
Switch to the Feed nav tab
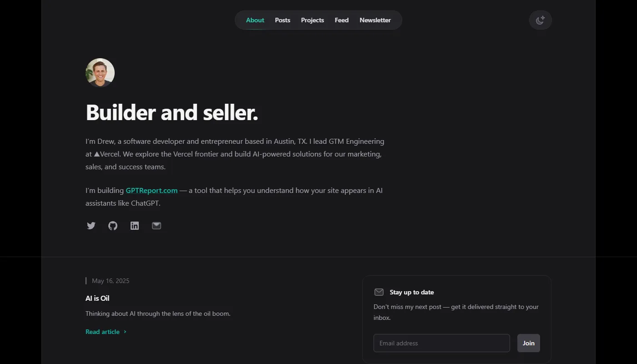point(342,20)
